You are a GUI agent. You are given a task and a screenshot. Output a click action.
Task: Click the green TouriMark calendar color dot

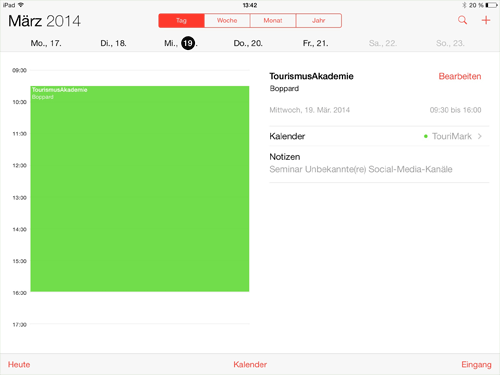pos(425,136)
